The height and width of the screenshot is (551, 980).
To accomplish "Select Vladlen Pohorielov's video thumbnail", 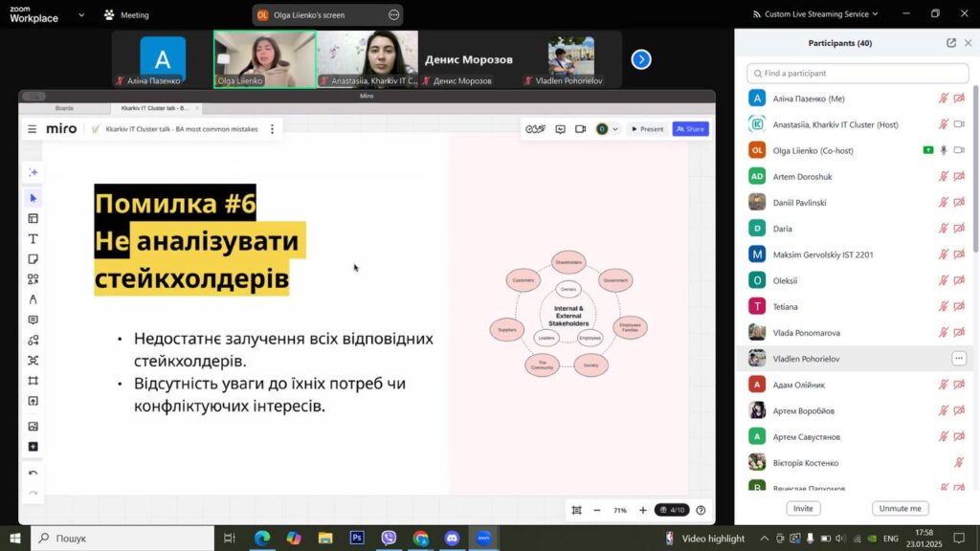I will (x=571, y=59).
